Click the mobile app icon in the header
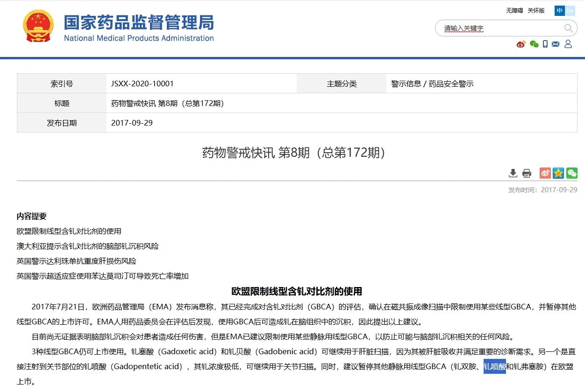This screenshot has height=392, width=585. (545, 44)
